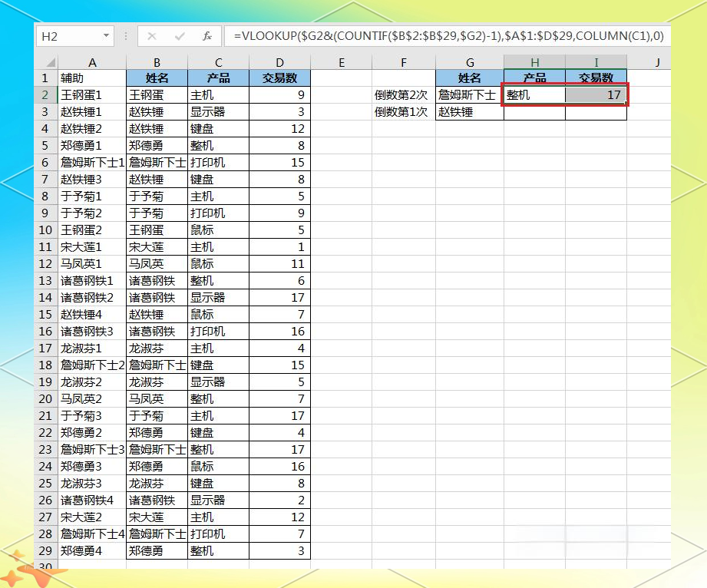This screenshot has width=707, height=588.
Task: Click cell B21 with 于予菊
Action: (157, 416)
